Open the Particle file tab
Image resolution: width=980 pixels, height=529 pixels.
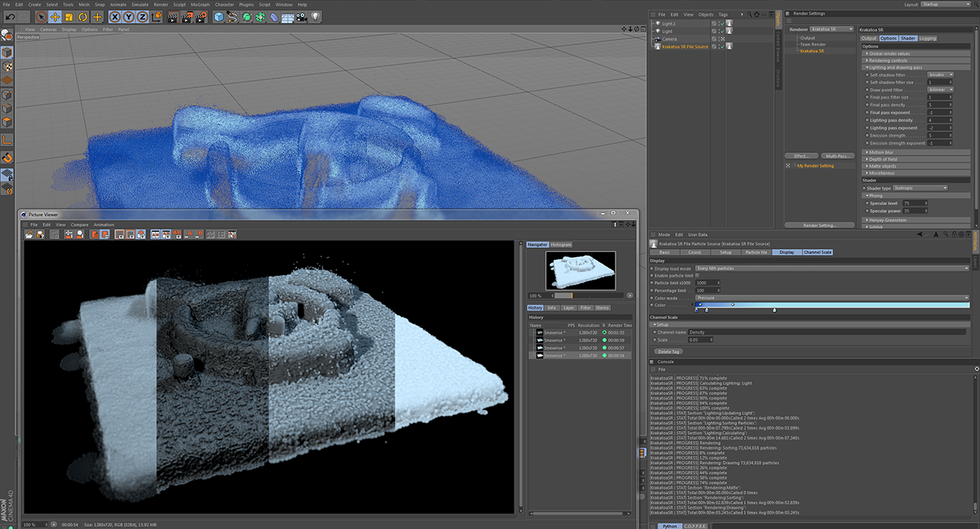pos(755,252)
